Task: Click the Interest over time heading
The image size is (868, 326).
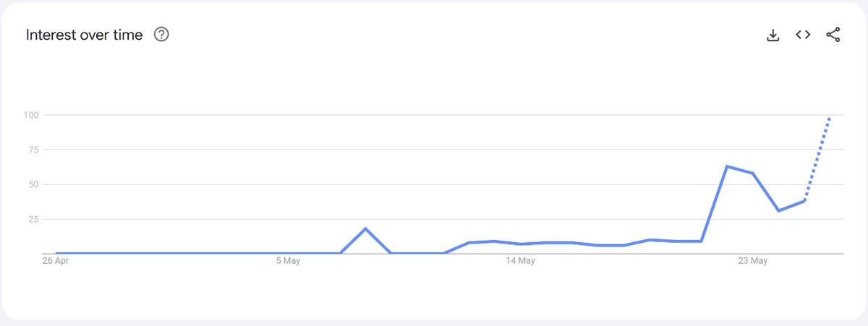Action: click(x=84, y=35)
